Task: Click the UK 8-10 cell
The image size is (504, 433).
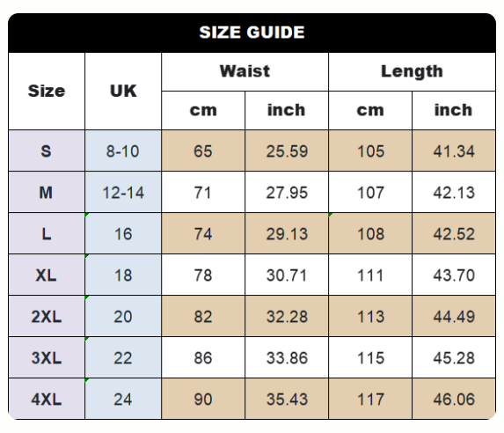Action: pyautogui.click(x=123, y=150)
